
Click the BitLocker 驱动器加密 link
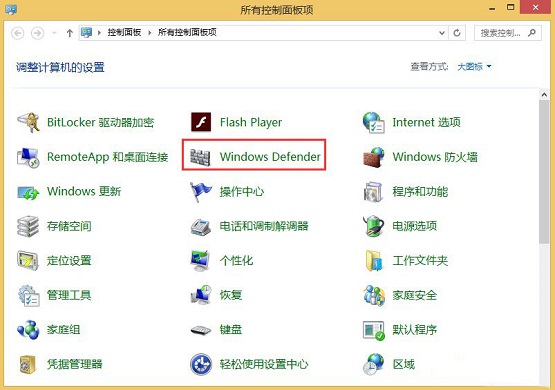(101, 122)
